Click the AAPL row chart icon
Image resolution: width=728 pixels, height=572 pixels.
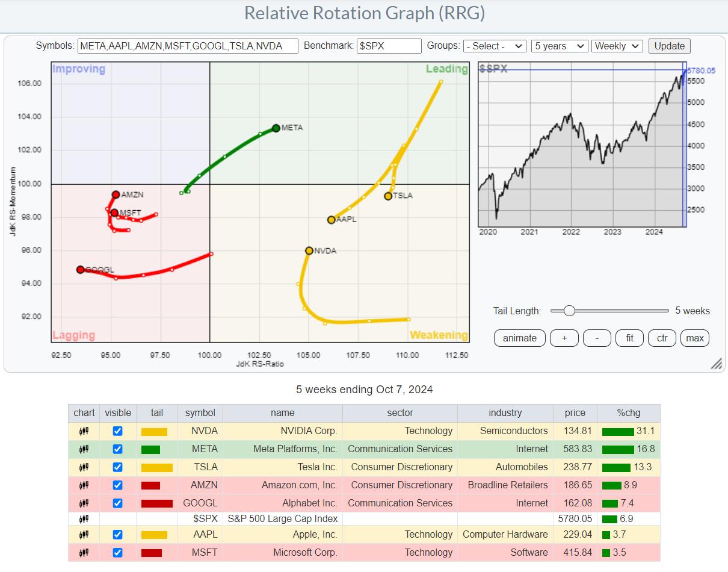coord(84,535)
